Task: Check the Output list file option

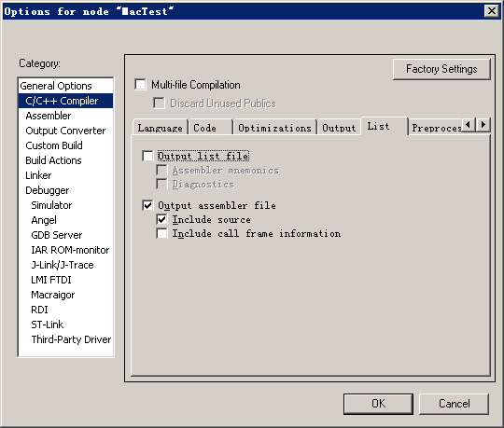Action: coord(147,156)
